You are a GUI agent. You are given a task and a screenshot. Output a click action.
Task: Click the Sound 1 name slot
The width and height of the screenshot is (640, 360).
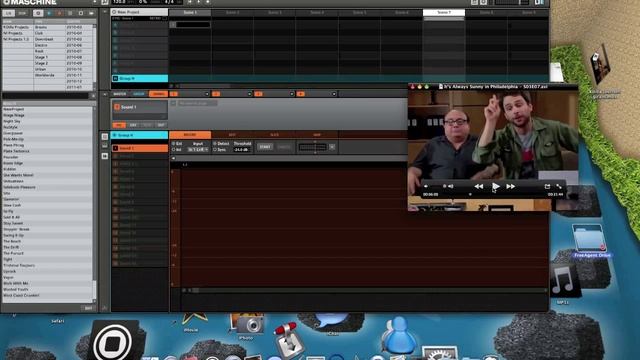tap(140, 107)
